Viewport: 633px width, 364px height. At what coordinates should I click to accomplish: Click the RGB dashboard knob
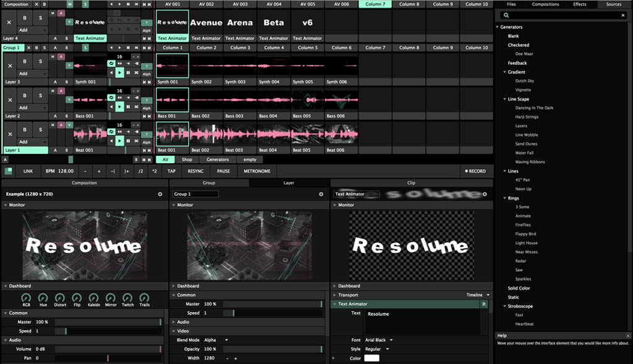pyautogui.click(x=26, y=298)
